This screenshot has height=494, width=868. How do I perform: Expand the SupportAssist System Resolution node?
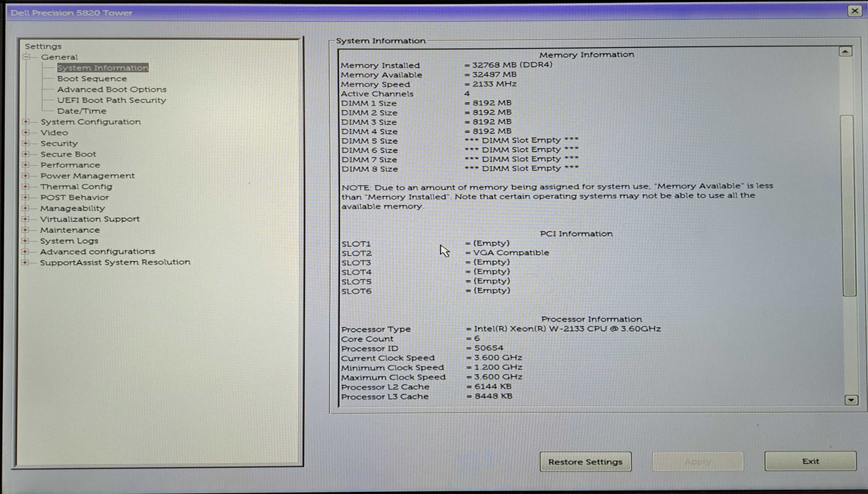26,263
